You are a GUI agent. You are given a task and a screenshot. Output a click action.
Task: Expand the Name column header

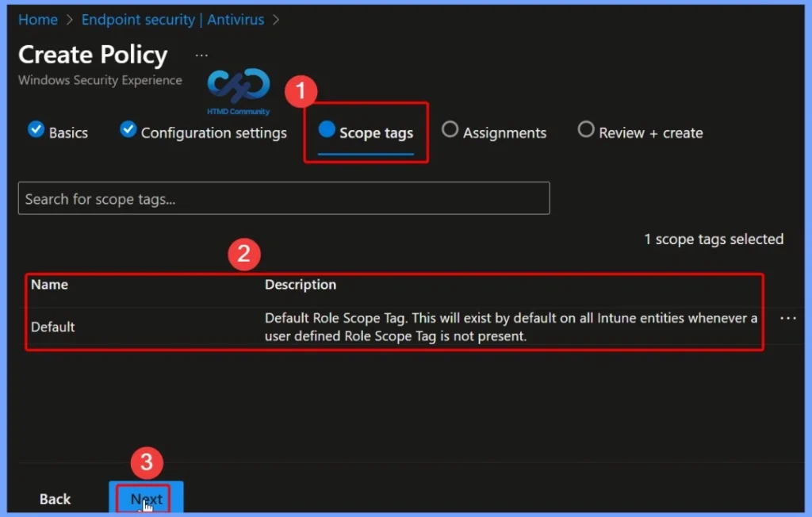point(49,284)
